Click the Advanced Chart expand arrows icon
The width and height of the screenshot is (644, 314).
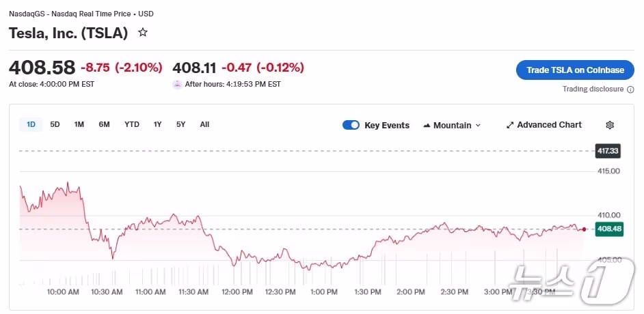pyautogui.click(x=510, y=125)
